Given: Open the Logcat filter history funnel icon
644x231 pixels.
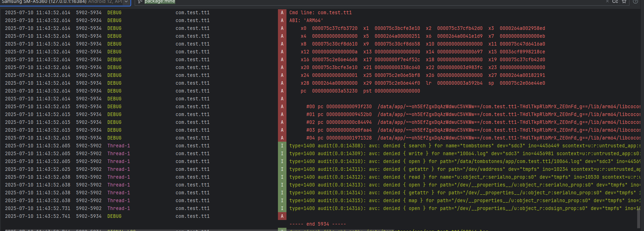Looking at the screenshot, I should (140, 2).
